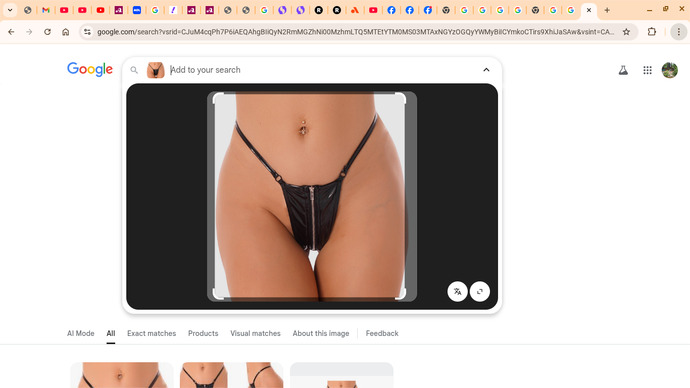Viewport: 690px width, 388px height.
Task: Open the Home page button
Action: pos(66,32)
